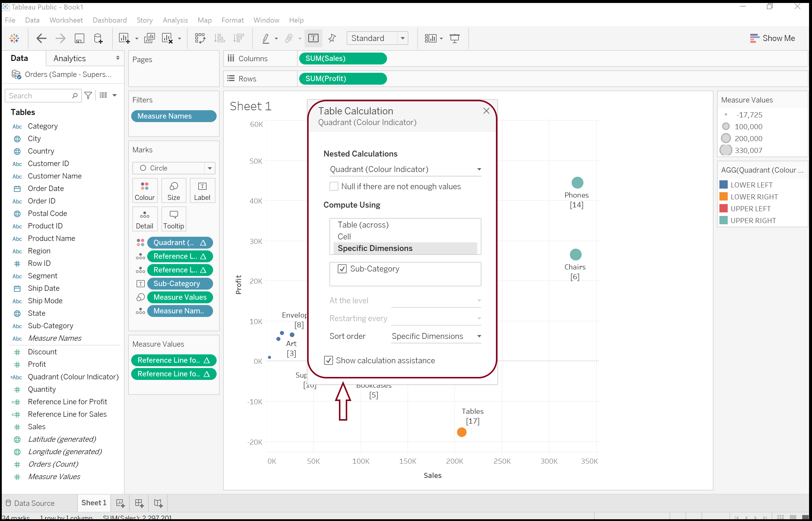
Task: Click the Undo back arrow
Action: point(41,38)
